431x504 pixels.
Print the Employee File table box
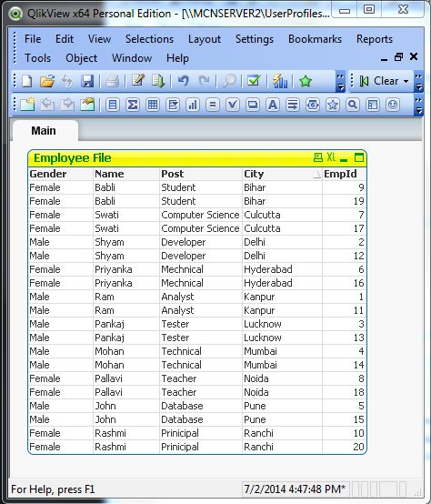tap(318, 157)
